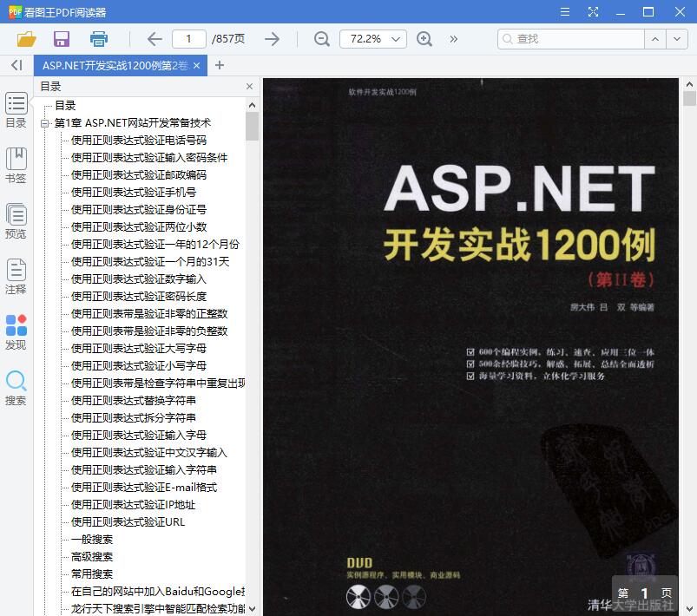Open 使用正则表达式验证电话号码 outline entry
Viewport: 697px width, 616px height.
coord(139,141)
